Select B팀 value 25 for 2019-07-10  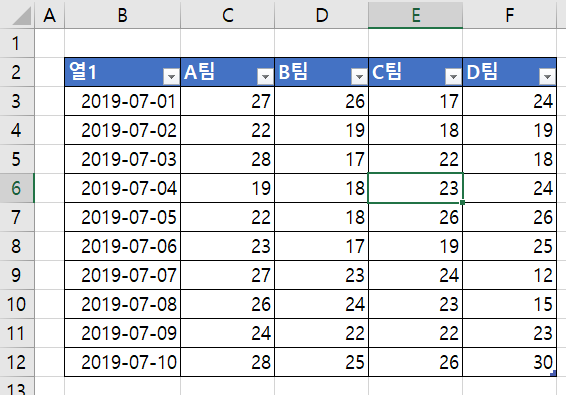(x=321, y=362)
